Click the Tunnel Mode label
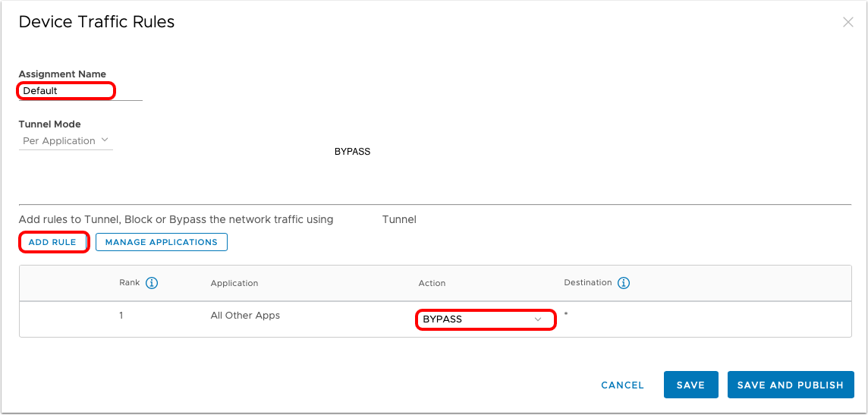 click(50, 124)
